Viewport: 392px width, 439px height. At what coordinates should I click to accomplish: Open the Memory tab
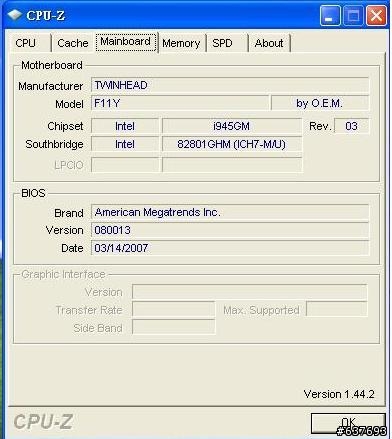pos(181,43)
